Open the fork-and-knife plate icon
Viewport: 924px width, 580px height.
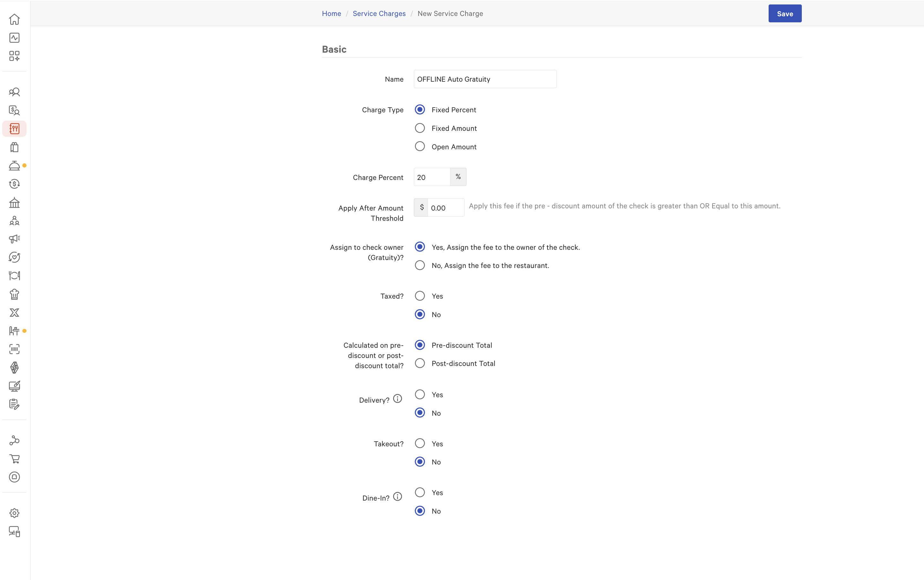(x=14, y=276)
